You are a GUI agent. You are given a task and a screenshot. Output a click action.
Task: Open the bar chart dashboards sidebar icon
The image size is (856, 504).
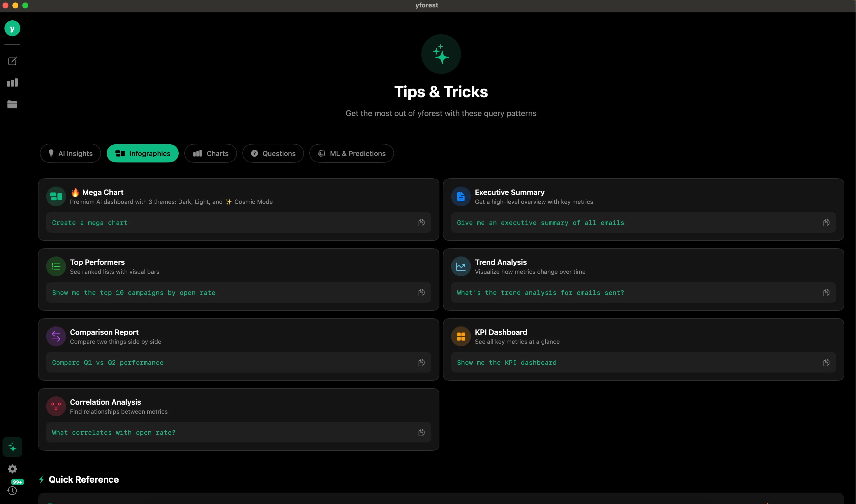tap(13, 83)
